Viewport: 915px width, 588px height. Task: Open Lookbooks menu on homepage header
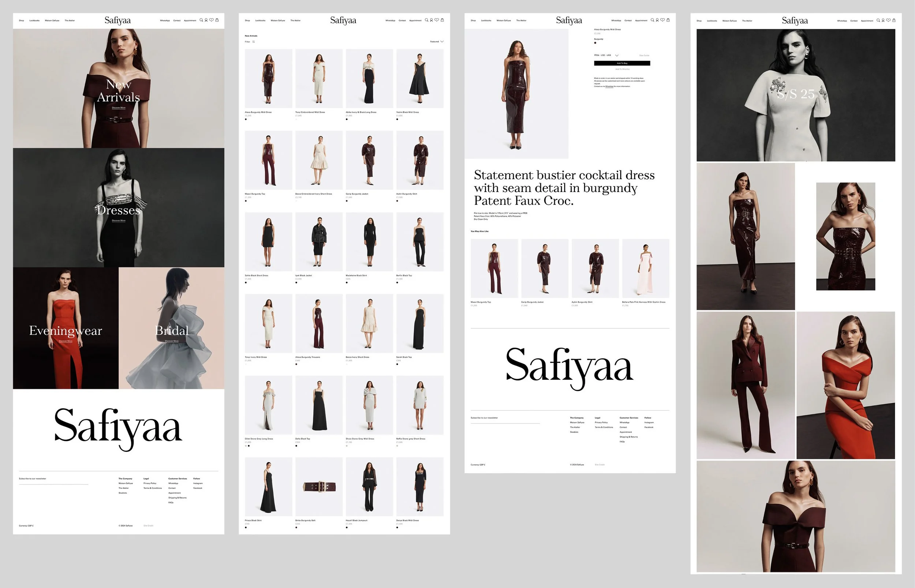[34, 20]
